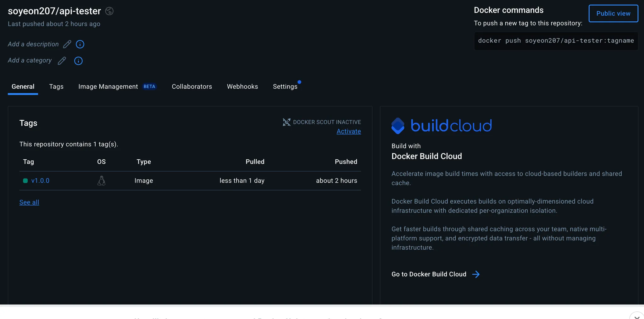Dismiss the bottom survey banner with the close icon
This screenshot has width=644, height=319.
[637, 316]
